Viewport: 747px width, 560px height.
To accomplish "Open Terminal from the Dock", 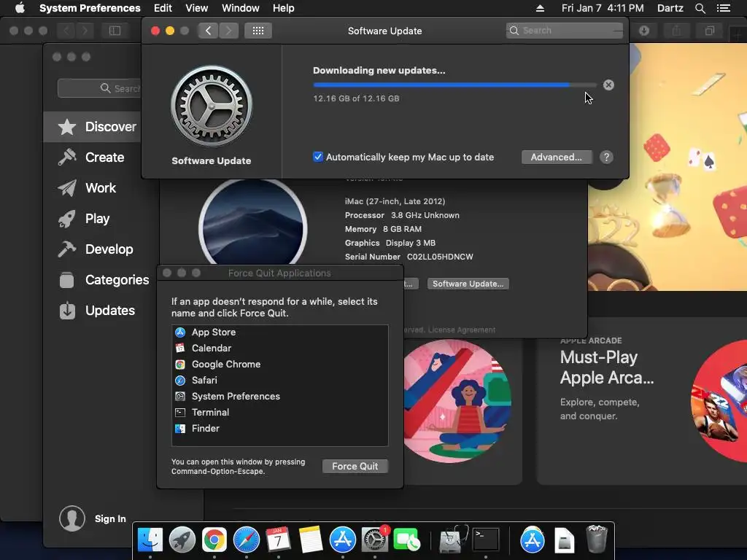I will (x=485, y=540).
